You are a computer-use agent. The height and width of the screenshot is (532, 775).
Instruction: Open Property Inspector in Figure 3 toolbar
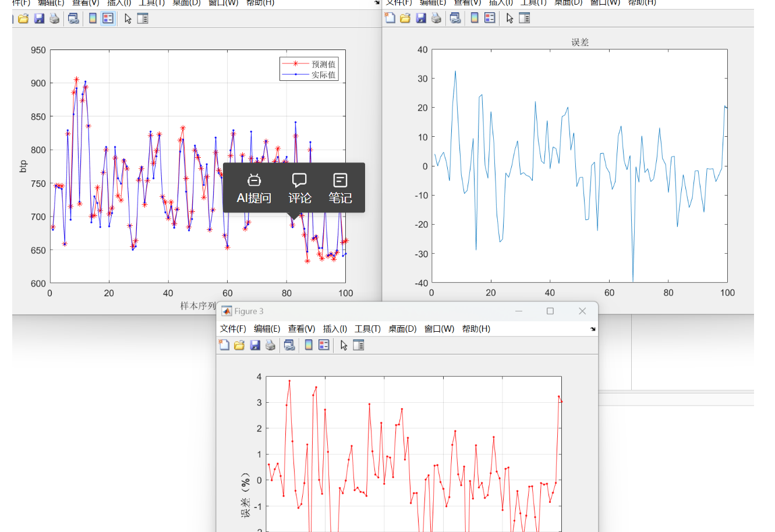pyautogui.click(x=359, y=345)
